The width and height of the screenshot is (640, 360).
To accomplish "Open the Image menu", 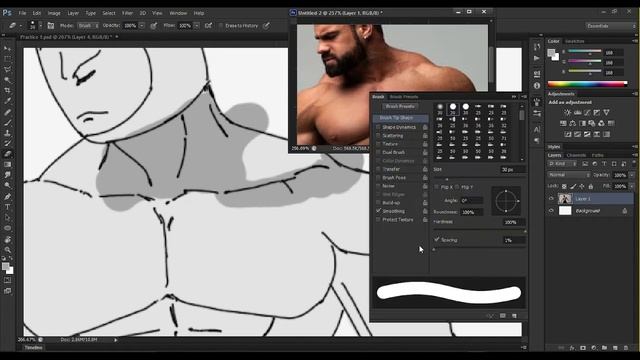I will [54, 13].
